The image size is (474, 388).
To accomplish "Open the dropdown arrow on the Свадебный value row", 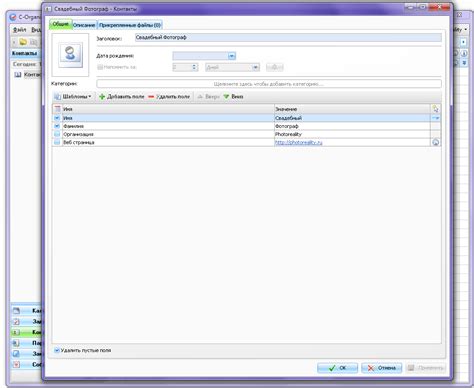I will pyautogui.click(x=435, y=118).
